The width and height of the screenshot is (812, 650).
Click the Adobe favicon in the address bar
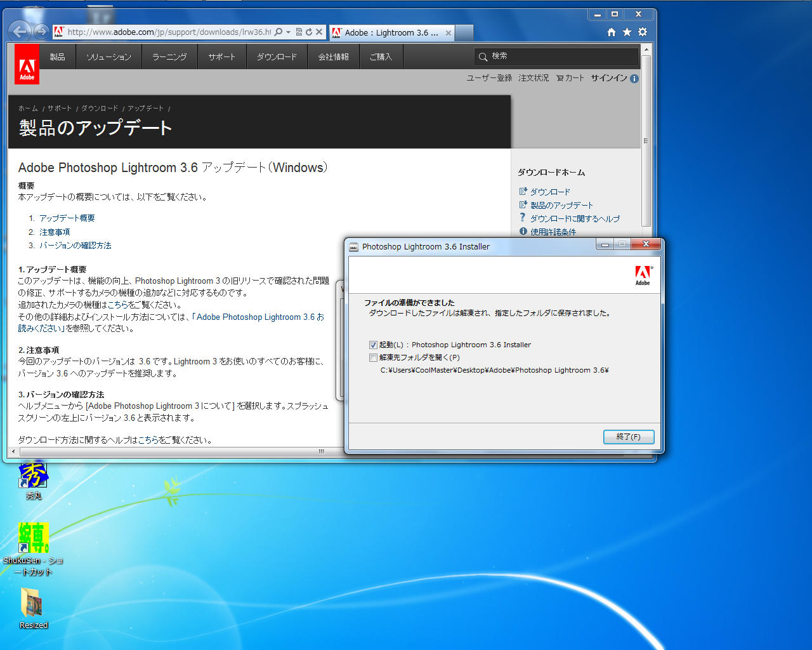(x=58, y=32)
